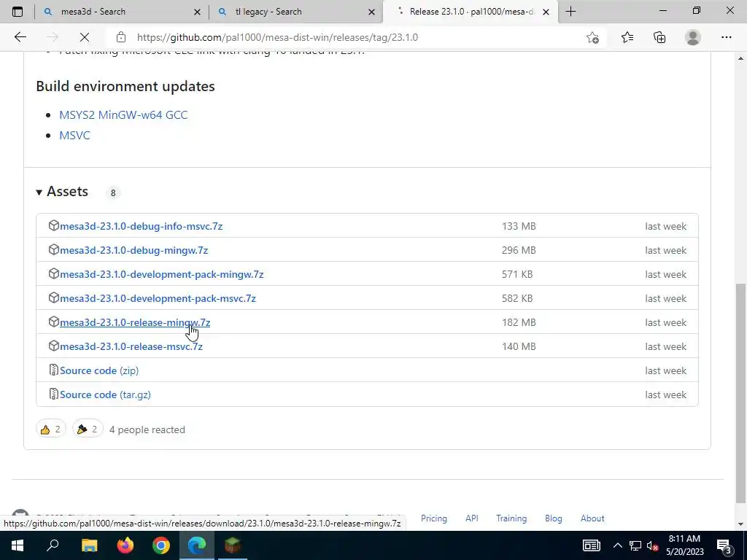The width and height of the screenshot is (747, 560).
Task: Download Source code (tar.gz)
Action: 105,394
